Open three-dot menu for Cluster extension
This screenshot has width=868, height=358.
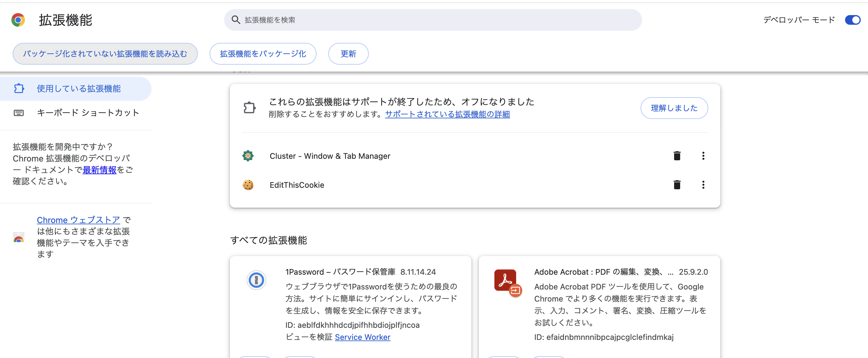coord(703,155)
